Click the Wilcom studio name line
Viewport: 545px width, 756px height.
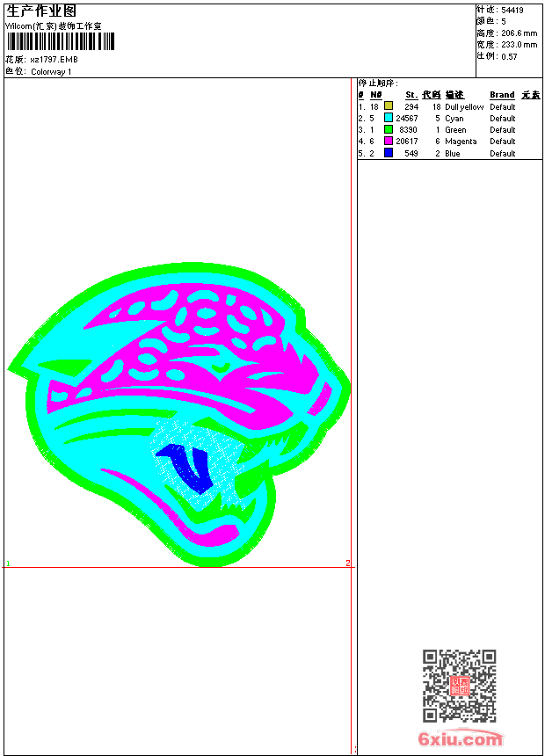point(53,26)
